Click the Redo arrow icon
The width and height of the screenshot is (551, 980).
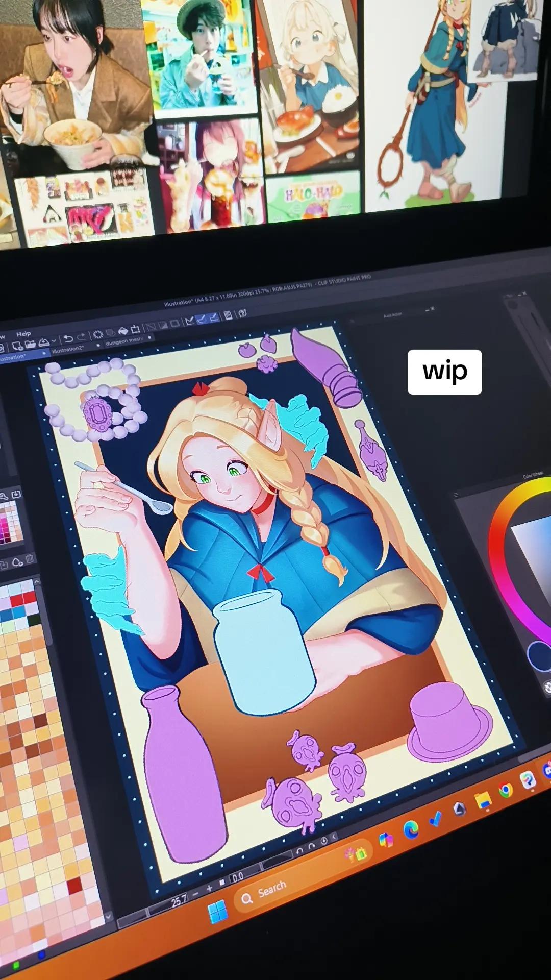81,337
